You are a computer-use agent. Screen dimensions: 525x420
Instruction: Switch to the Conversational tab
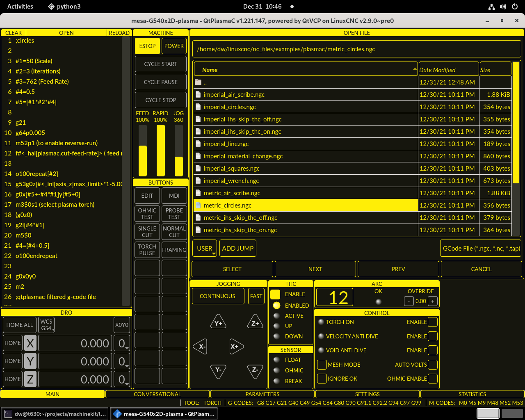[x=157, y=394]
